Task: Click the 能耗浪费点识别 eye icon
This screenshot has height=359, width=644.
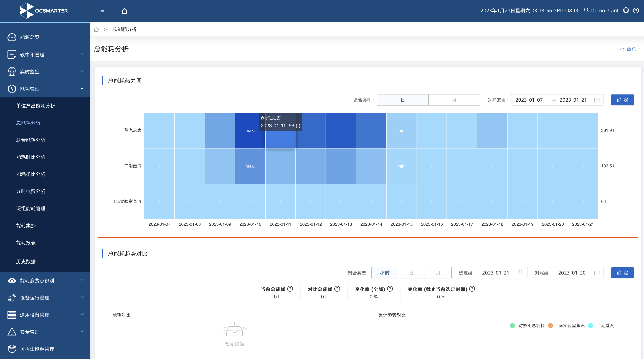Action: tap(12, 281)
